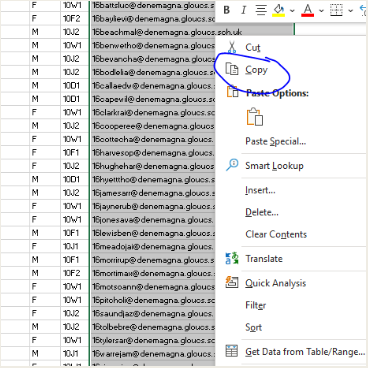Select gender cell F in 16pitcholi row
The width and height of the screenshot is (368, 368).
click(x=45, y=300)
